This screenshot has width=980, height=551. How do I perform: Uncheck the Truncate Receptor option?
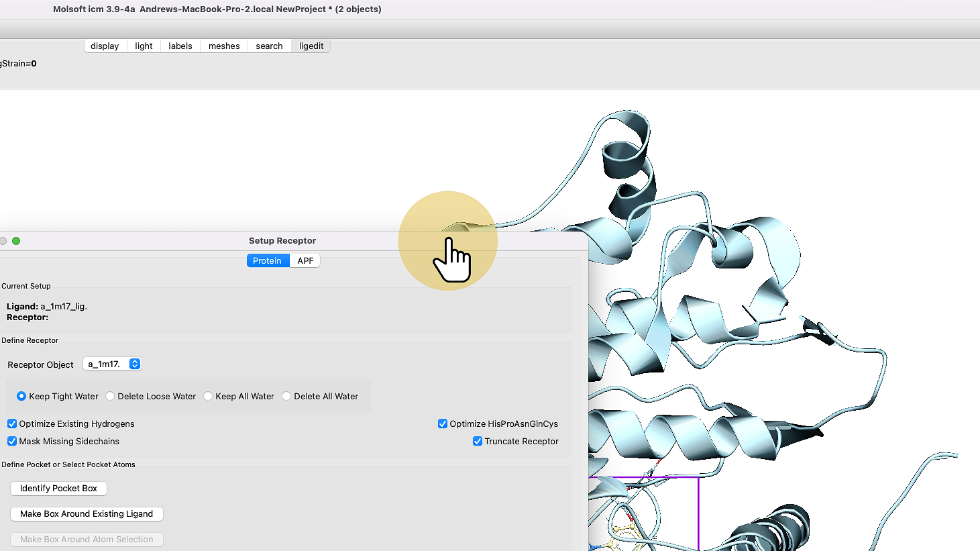click(x=478, y=442)
